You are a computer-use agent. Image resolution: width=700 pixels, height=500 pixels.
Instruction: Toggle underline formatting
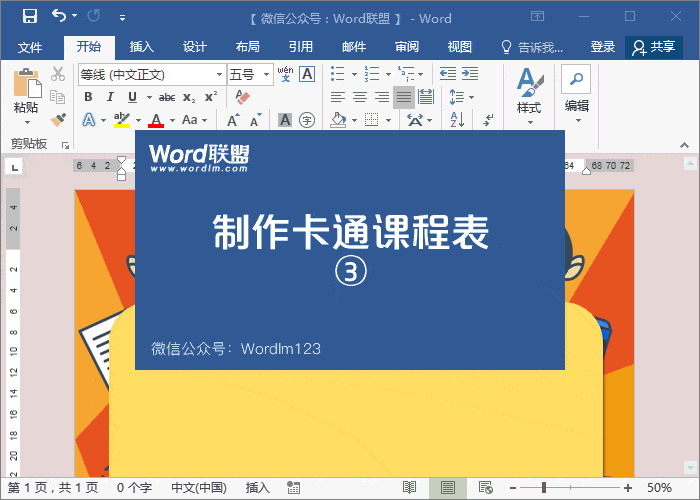(x=132, y=97)
